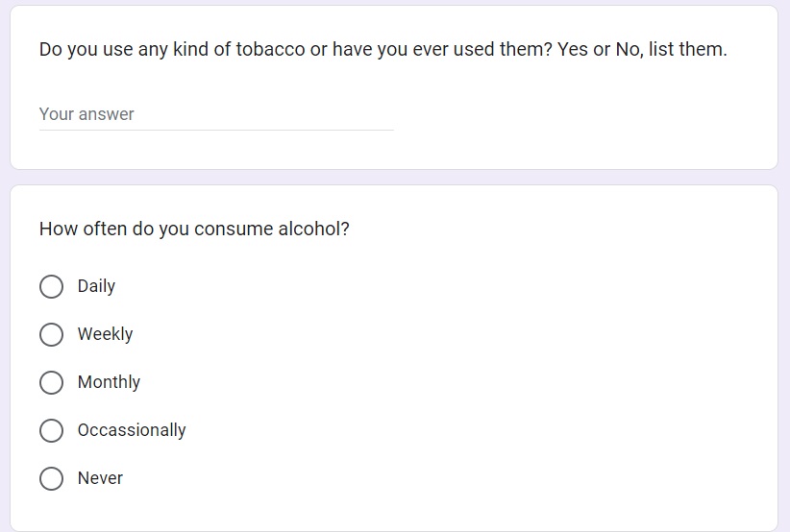Select the Weekly radio button
This screenshot has width=790, height=532.
pos(51,334)
